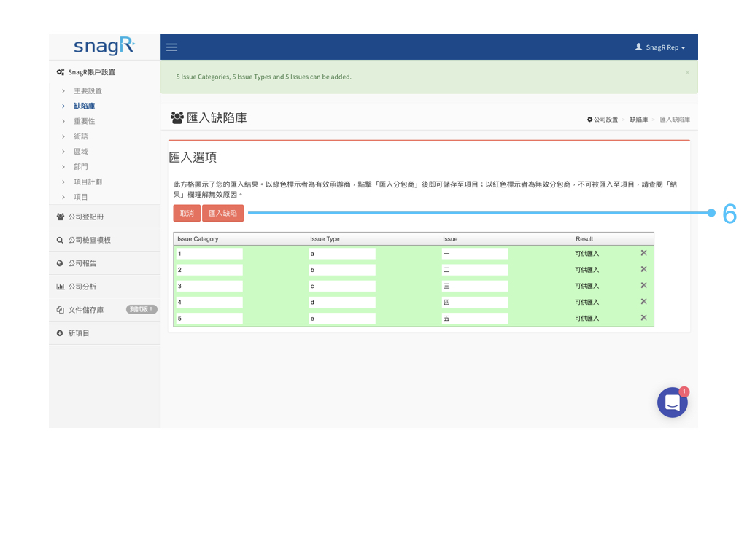Edit Issue field with value 一

point(475,254)
